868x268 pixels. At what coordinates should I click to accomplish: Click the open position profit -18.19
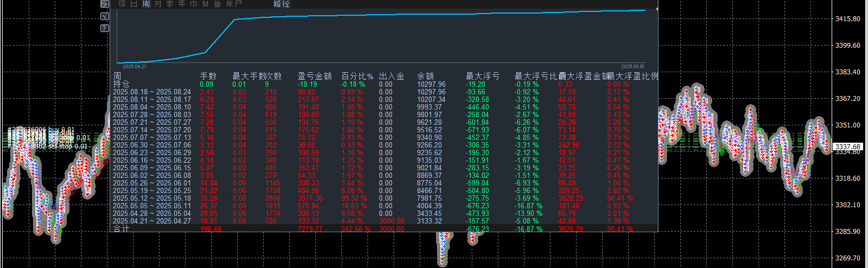click(307, 84)
